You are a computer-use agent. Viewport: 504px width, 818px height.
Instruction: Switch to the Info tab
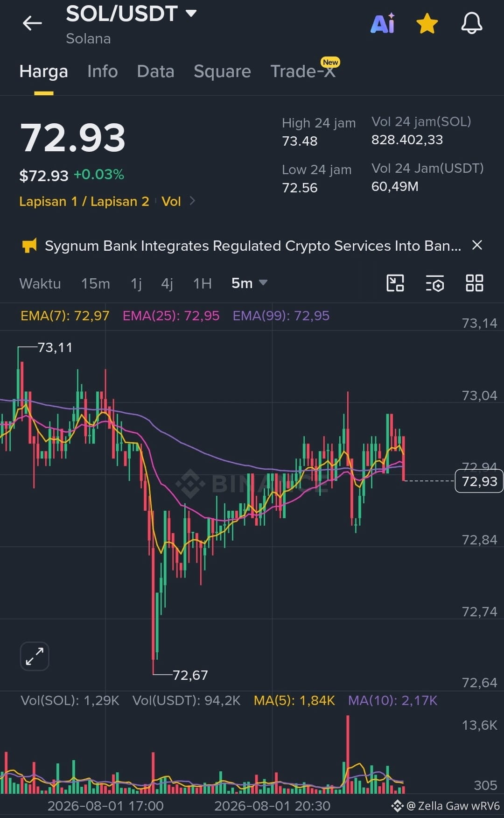coord(103,71)
